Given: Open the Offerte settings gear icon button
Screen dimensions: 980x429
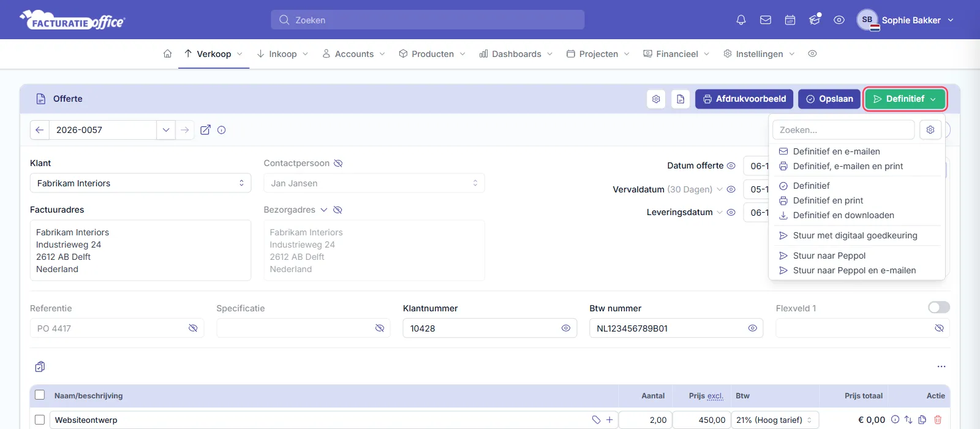Looking at the screenshot, I should pos(656,99).
